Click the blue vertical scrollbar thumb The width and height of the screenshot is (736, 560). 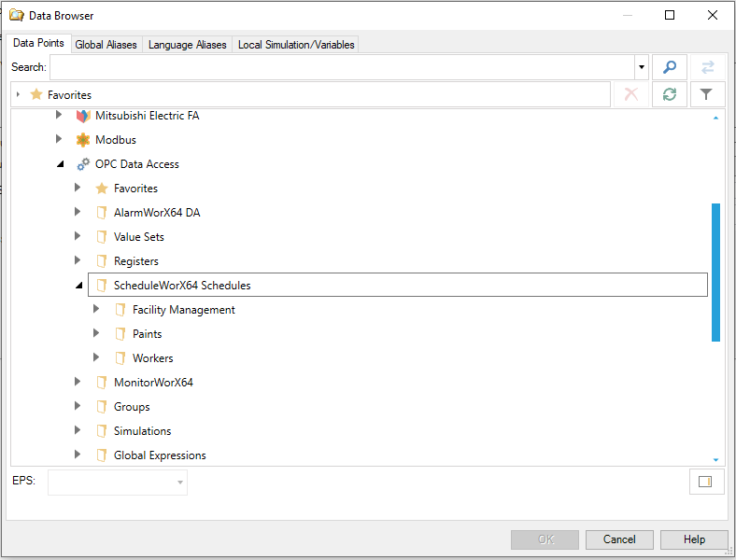pos(715,271)
